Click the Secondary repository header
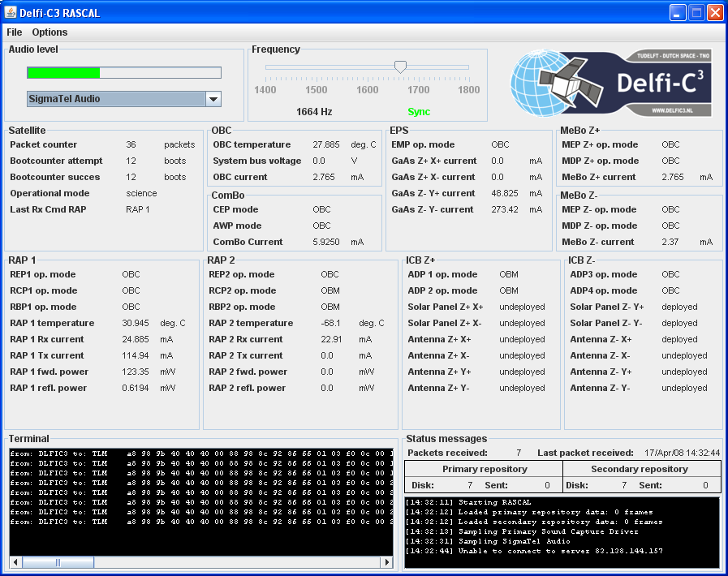This screenshot has width=728, height=576. 640,469
